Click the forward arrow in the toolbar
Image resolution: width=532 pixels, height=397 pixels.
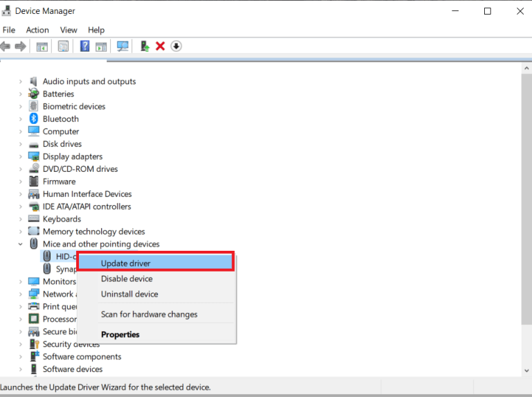20,46
